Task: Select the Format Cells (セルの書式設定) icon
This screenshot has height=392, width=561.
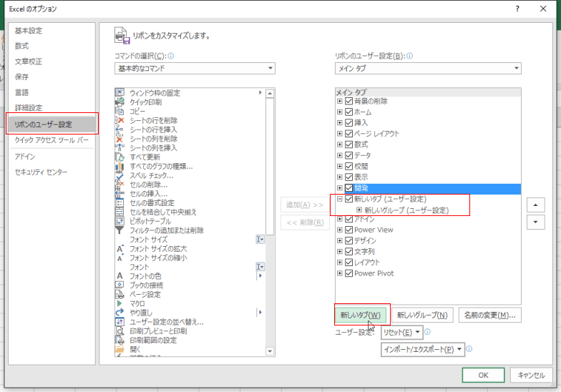Action: click(x=119, y=203)
